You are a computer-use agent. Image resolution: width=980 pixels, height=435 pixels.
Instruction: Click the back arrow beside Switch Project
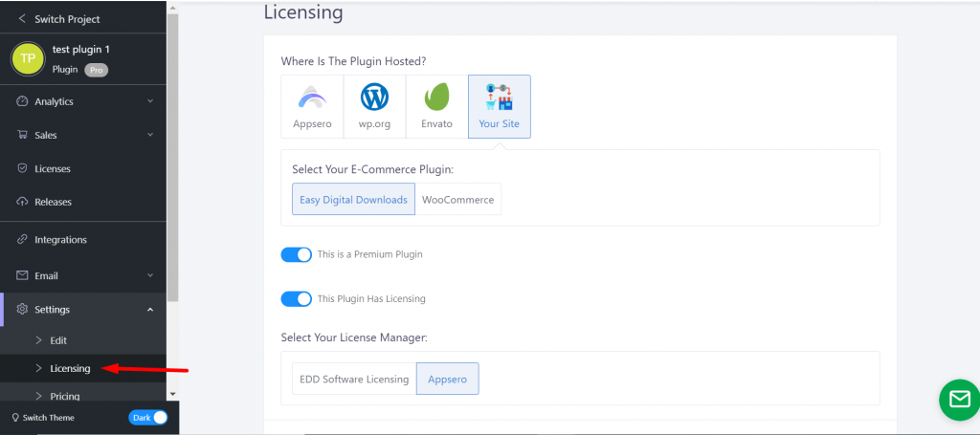point(22,19)
